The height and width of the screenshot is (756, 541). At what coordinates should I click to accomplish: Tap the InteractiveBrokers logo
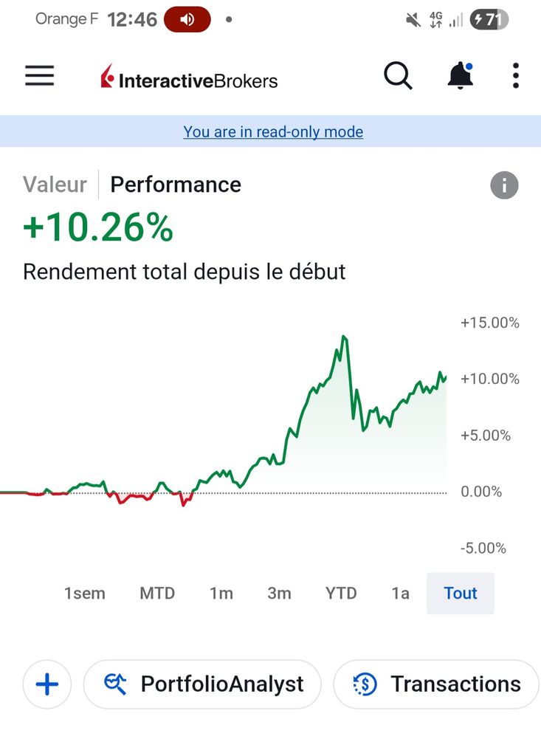coord(189,78)
